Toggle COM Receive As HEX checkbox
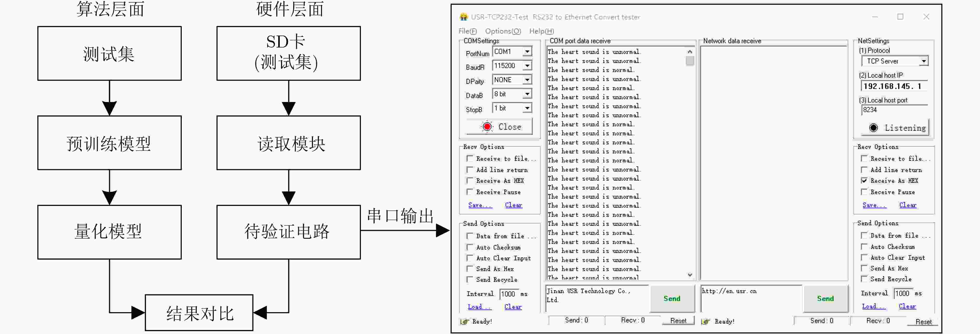Image resolution: width=980 pixels, height=334 pixels. coord(470,181)
